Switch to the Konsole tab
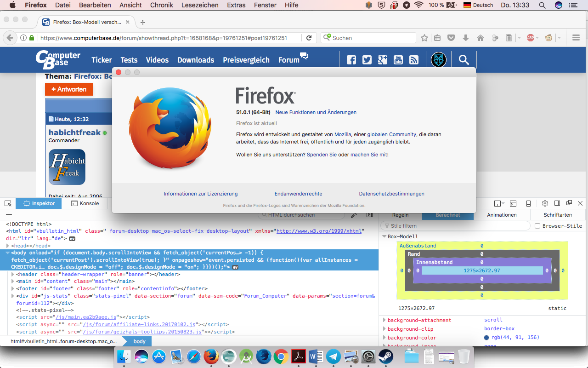The height and width of the screenshot is (368, 588). (85, 203)
